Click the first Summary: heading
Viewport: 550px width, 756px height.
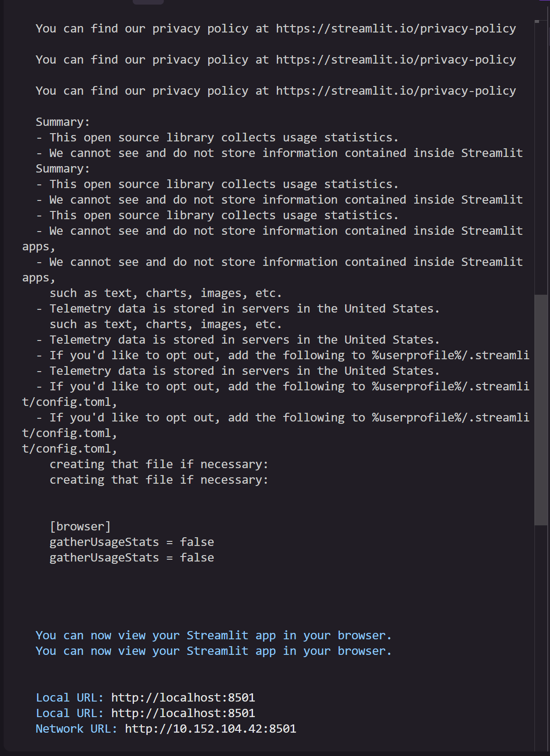(x=63, y=122)
